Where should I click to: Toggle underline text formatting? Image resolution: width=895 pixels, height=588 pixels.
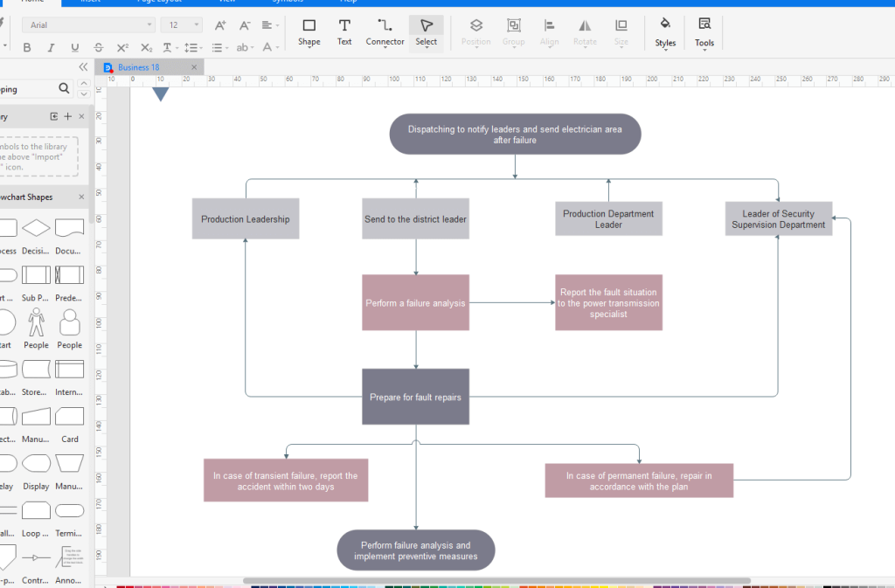(x=74, y=48)
